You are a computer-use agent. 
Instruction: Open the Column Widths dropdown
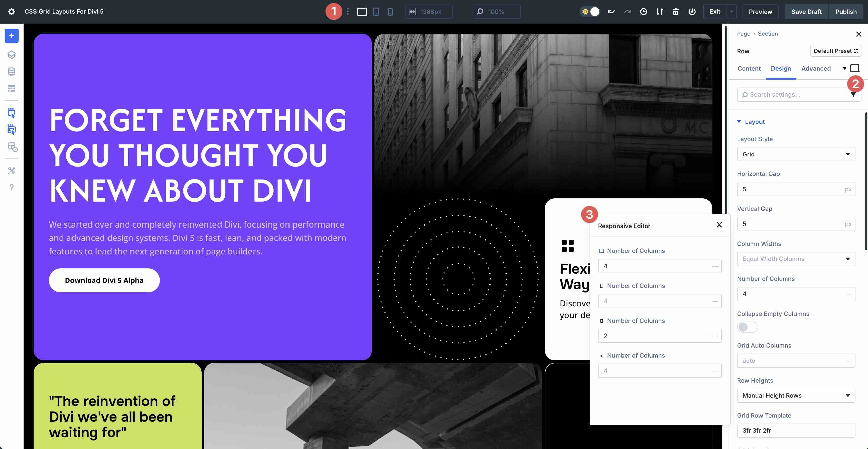[x=796, y=259]
